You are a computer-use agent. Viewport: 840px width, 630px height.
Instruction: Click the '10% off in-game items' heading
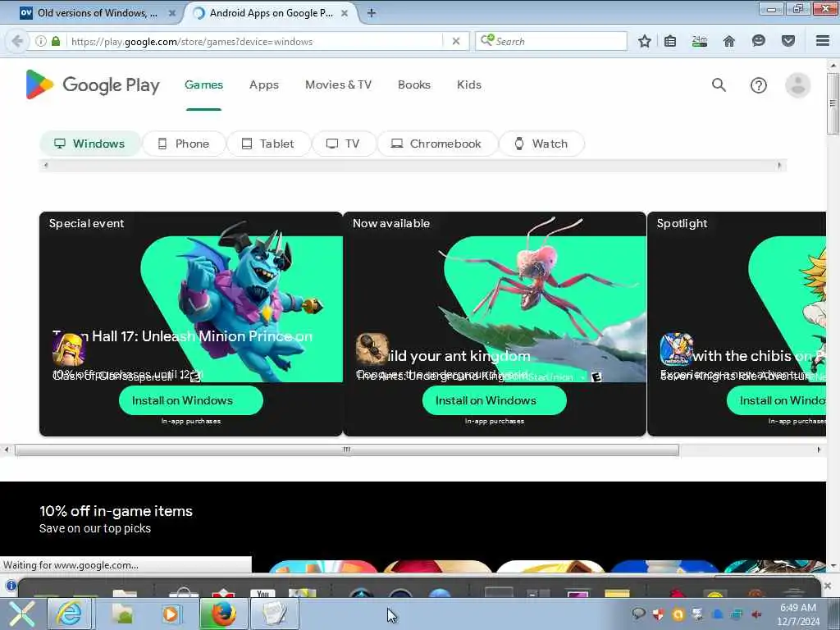point(116,510)
